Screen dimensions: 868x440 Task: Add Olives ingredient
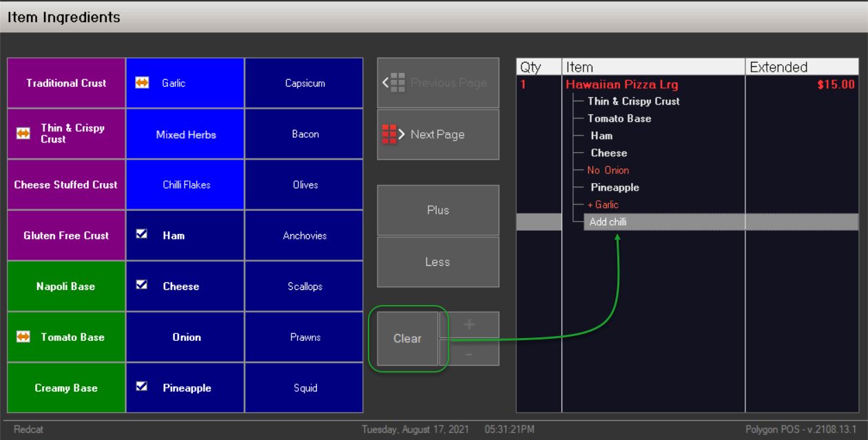(304, 185)
